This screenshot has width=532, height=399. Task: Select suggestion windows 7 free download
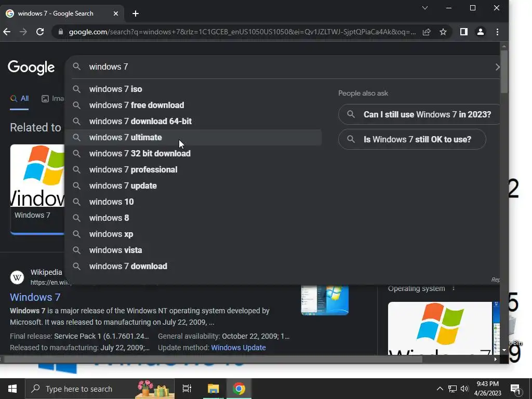[x=193, y=105]
